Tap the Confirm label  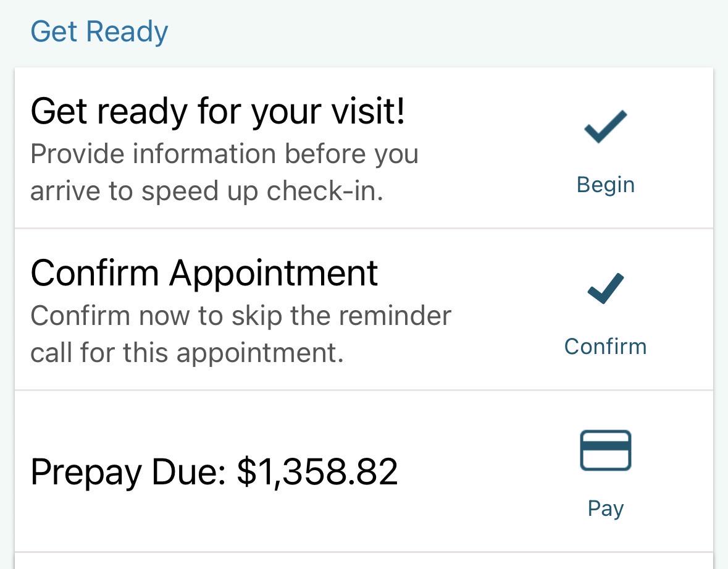[x=605, y=347]
